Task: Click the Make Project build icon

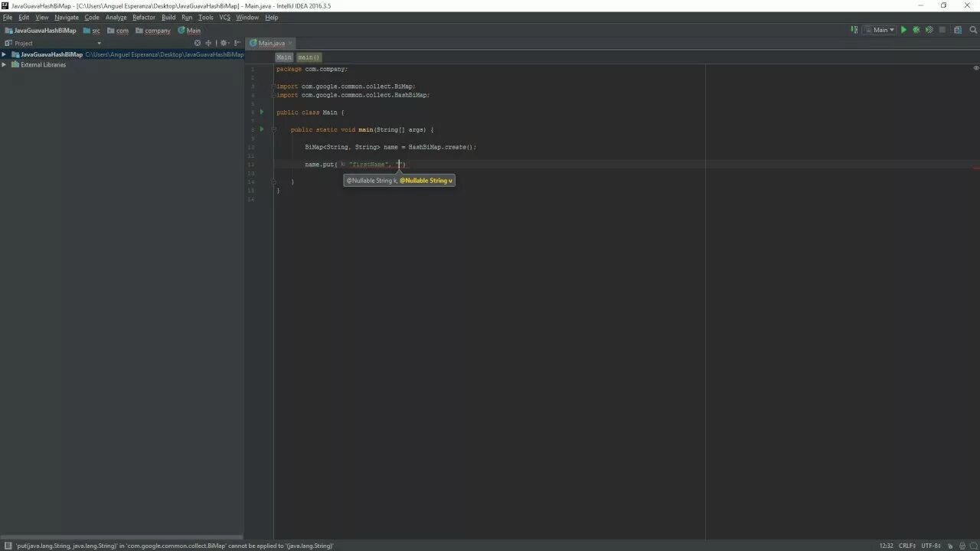Action: tap(854, 30)
